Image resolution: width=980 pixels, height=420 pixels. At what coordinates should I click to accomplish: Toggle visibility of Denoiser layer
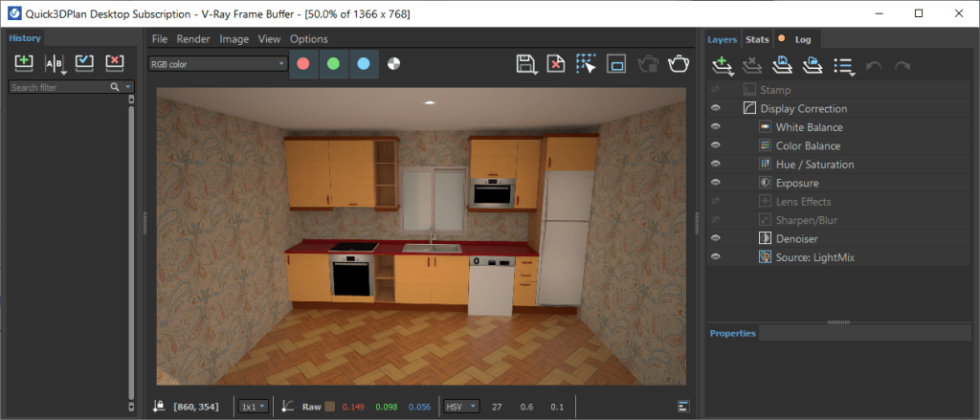[x=716, y=239]
